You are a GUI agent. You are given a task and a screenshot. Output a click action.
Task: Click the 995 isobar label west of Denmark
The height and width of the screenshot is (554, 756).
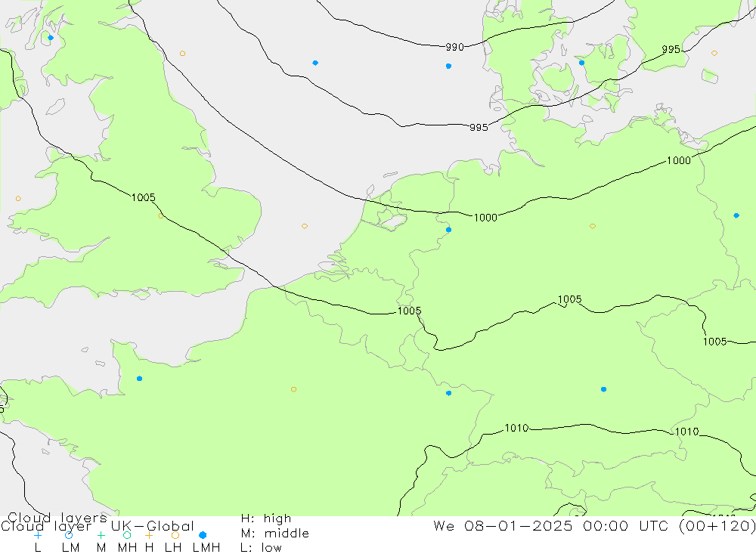[479, 127]
